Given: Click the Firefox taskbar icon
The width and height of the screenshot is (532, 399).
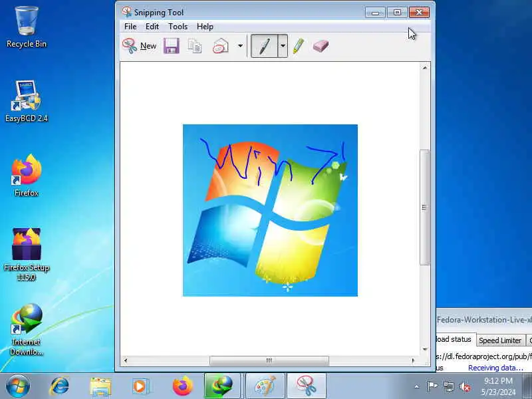Looking at the screenshot, I should tap(182, 386).
